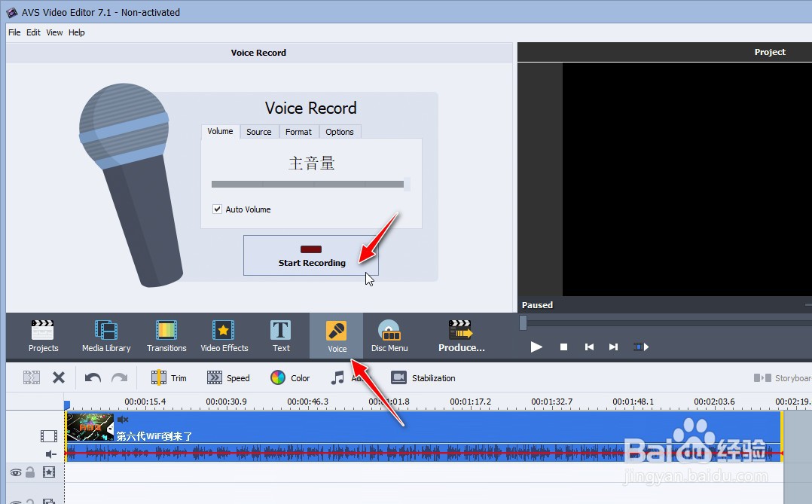Open the Options tab
The height and width of the screenshot is (504, 812).
(x=340, y=131)
